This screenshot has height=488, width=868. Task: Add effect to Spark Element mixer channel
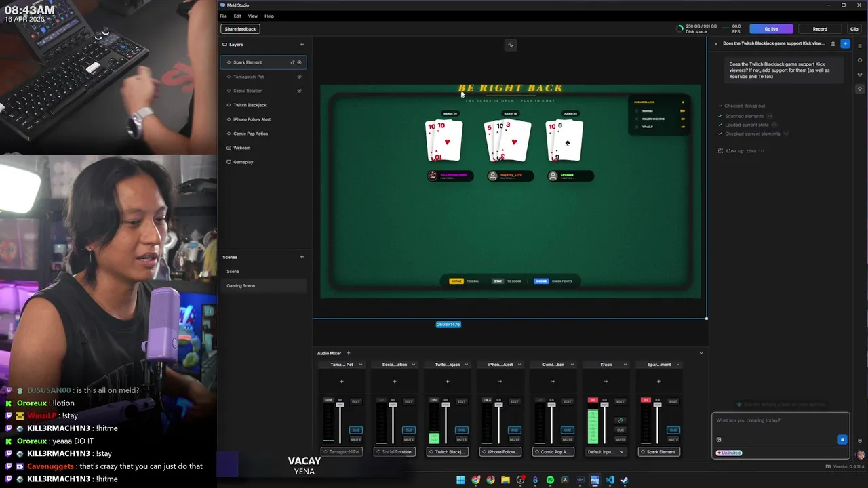(x=658, y=381)
